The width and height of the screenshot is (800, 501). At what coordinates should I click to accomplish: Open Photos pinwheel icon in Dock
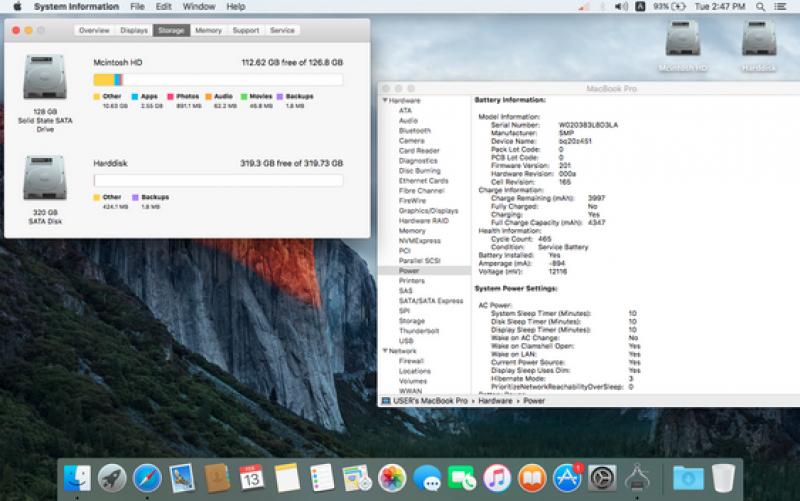pos(392,478)
